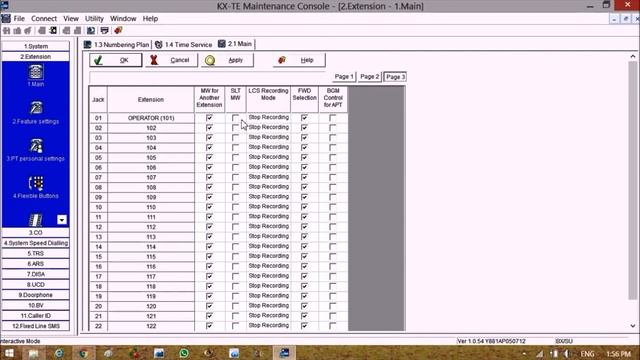Open LCS Recording Mode dropdown for extension 119

[269, 296]
